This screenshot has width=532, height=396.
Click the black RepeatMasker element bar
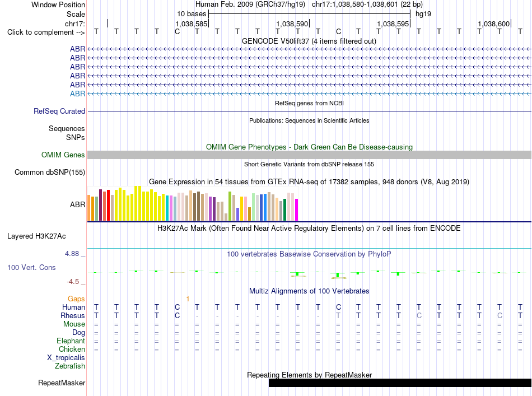400,383
